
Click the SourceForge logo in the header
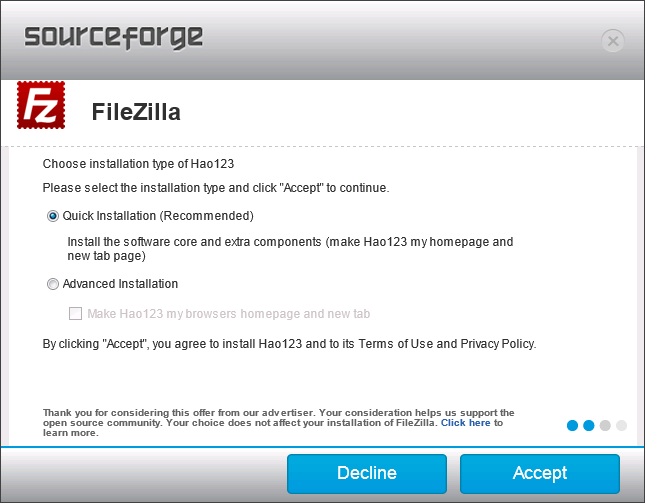pyautogui.click(x=114, y=37)
